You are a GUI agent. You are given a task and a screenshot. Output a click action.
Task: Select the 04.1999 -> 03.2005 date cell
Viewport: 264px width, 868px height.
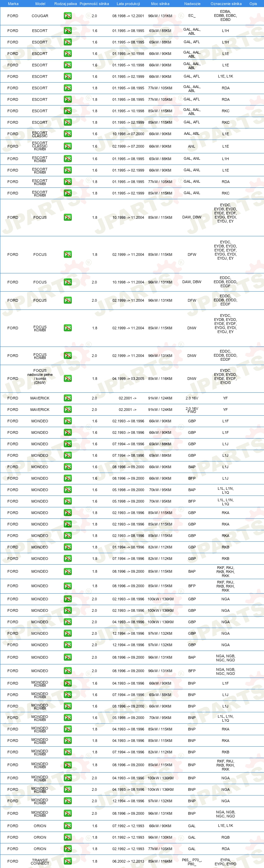(128, 379)
